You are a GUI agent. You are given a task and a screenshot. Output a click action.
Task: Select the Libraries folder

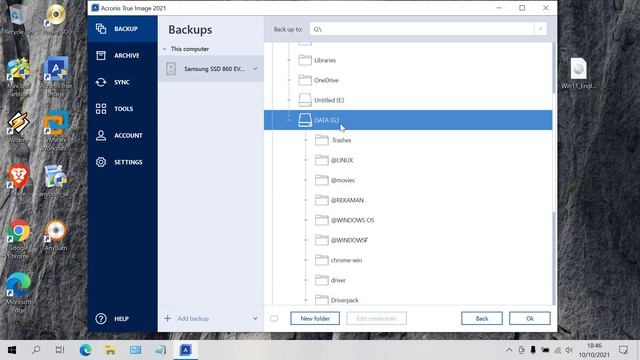click(x=325, y=60)
